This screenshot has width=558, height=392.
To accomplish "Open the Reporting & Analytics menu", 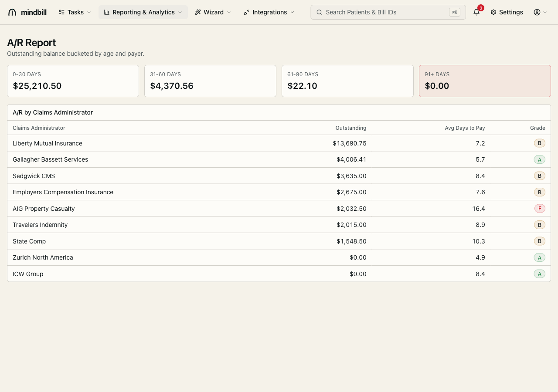I will 143,12.
